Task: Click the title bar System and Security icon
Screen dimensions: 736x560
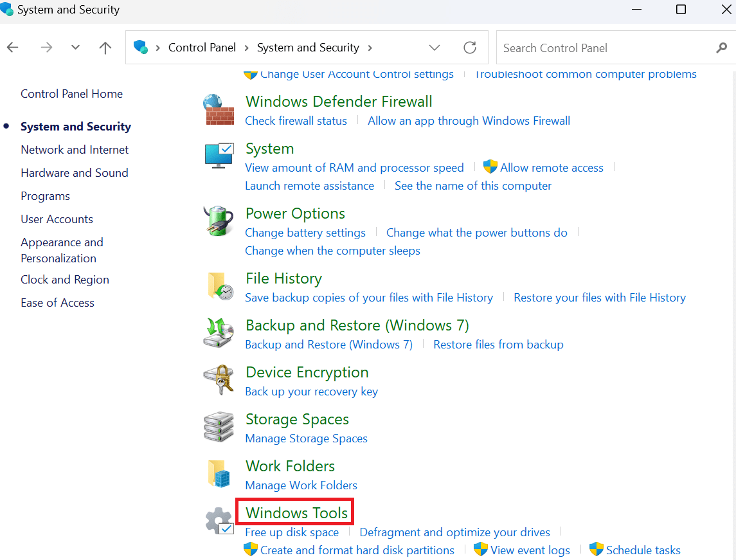Action: (6, 9)
